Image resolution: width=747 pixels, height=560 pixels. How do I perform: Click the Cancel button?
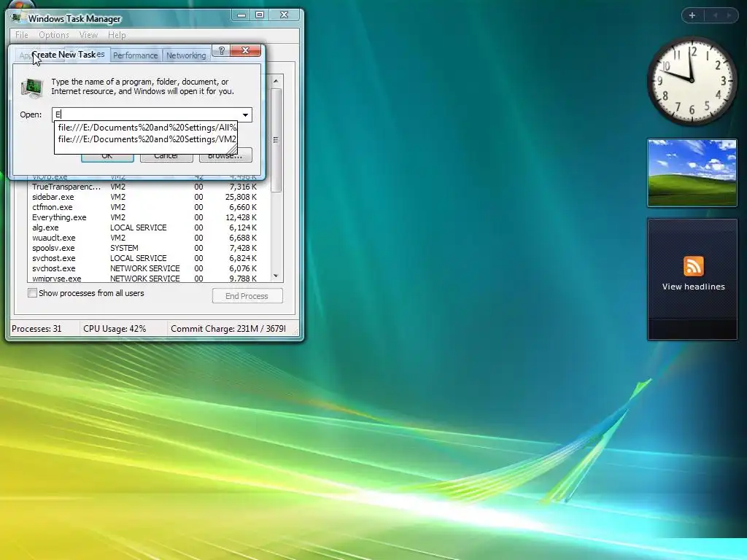click(166, 156)
